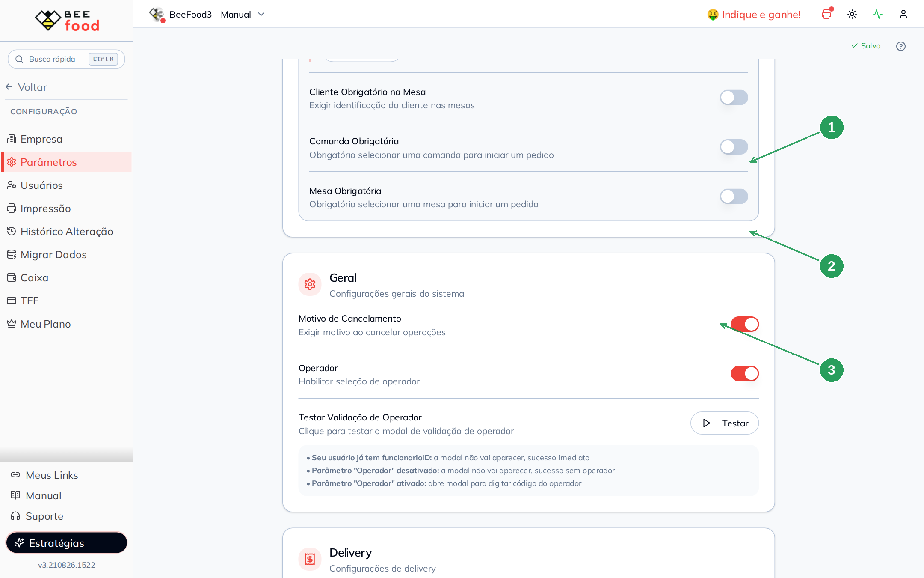Disable the Operador toggle
The image size is (924, 578).
pos(745,374)
